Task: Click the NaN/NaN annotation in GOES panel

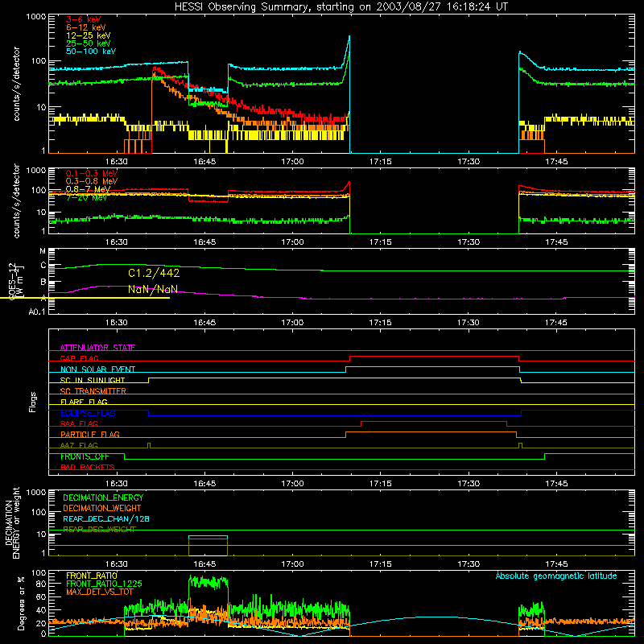Action: 153,289
